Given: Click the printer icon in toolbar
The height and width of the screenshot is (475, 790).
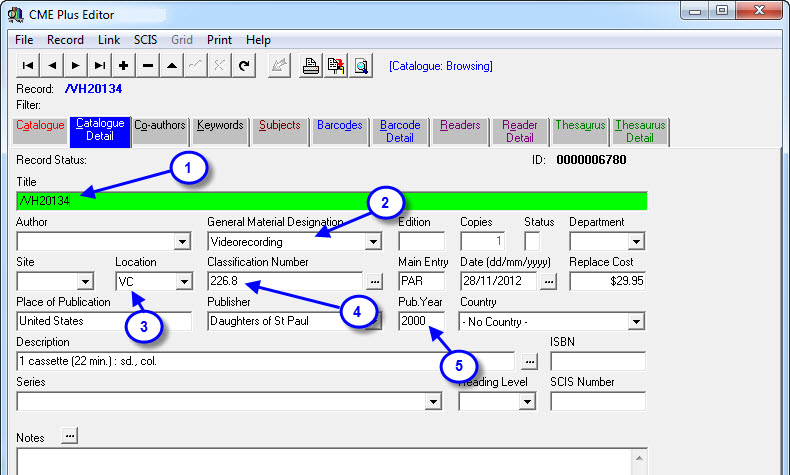Looking at the screenshot, I should [311, 67].
